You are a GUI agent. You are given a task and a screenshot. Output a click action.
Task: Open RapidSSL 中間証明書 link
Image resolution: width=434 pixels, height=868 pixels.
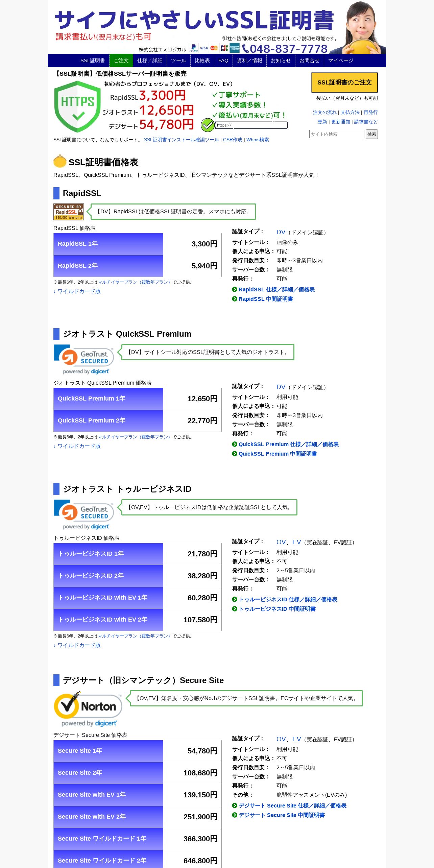click(266, 299)
